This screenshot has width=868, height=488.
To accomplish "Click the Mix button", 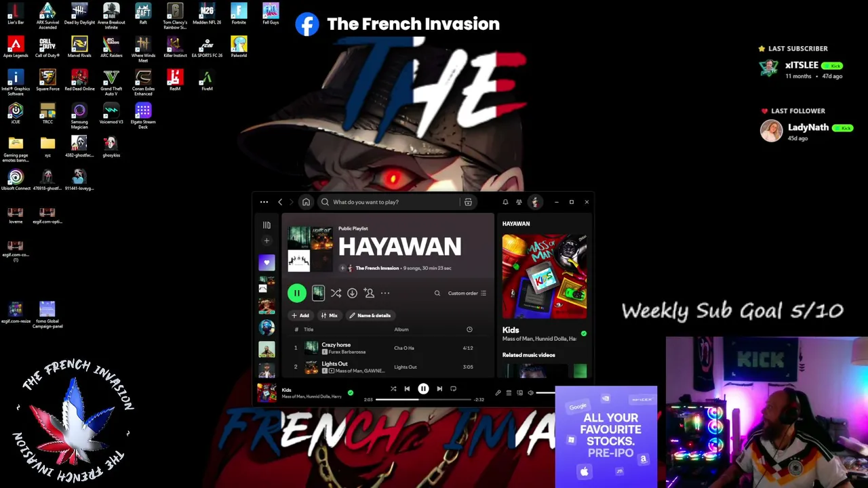I will click(329, 315).
